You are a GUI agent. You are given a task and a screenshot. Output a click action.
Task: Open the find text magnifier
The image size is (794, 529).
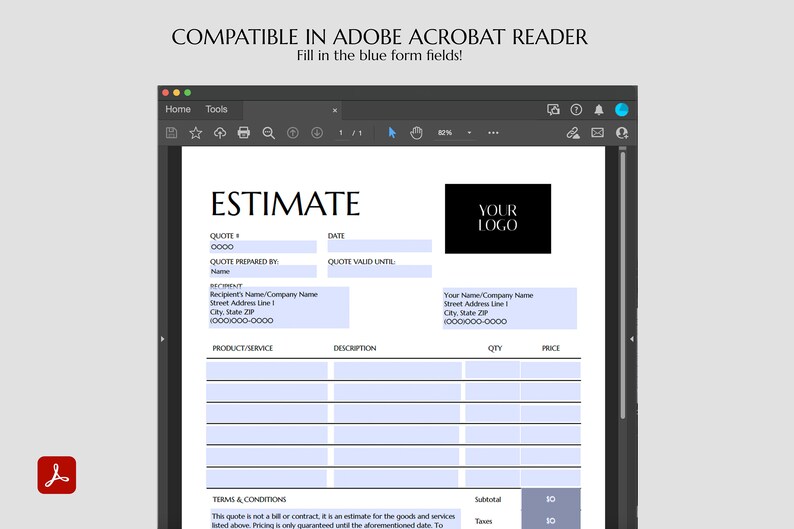click(268, 133)
